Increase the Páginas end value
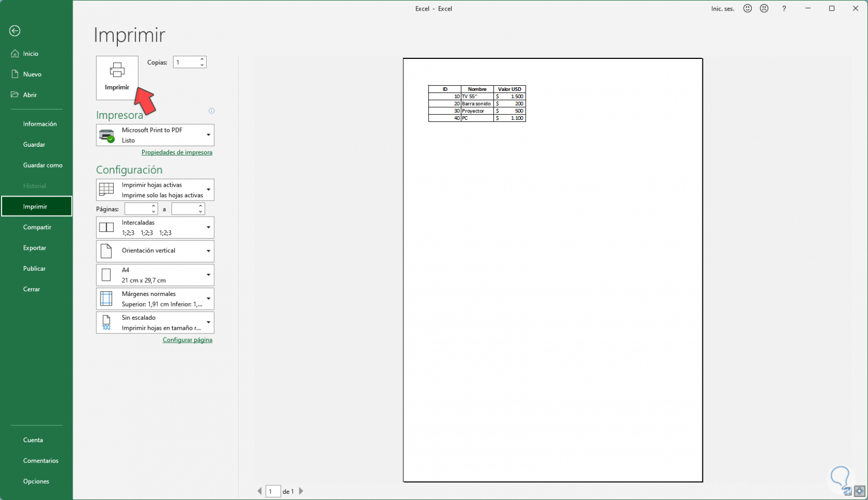Image resolution: width=868 pixels, height=500 pixels. [201, 206]
